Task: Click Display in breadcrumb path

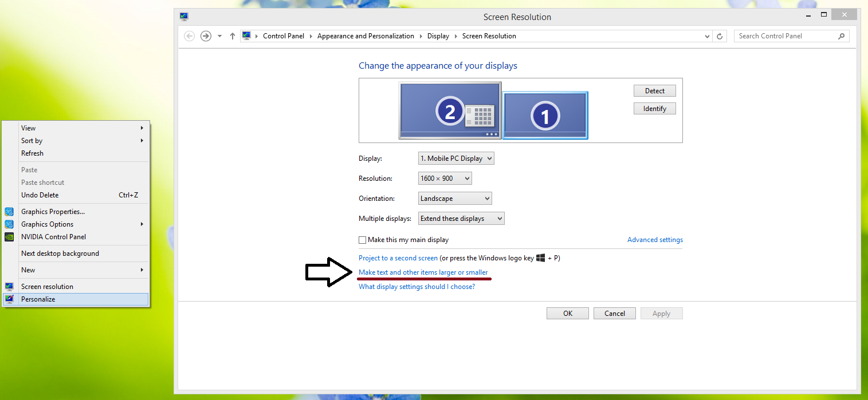Action: pyautogui.click(x=438, y=36)
